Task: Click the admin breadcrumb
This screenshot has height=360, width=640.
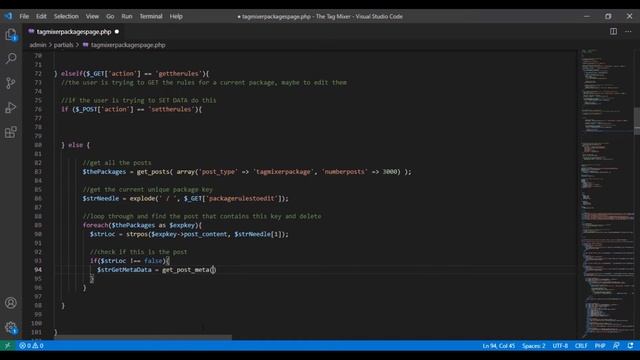Action: point(38,45)
